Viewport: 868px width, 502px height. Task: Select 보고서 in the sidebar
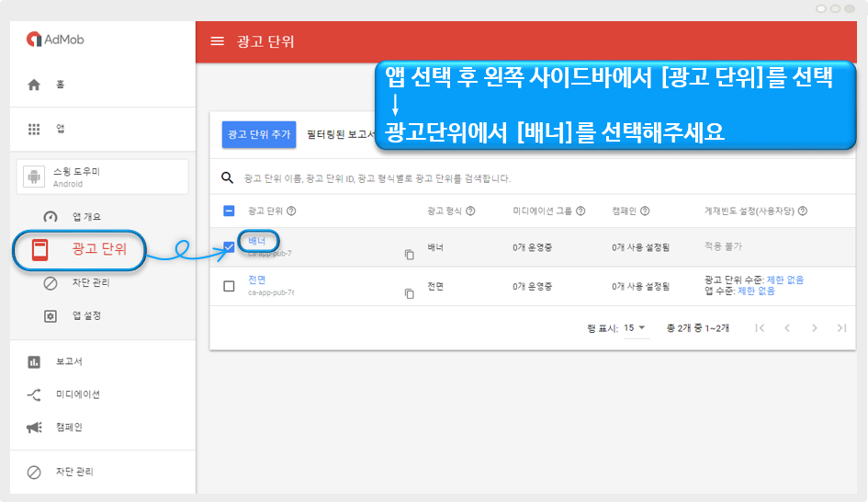pos(69,361)
